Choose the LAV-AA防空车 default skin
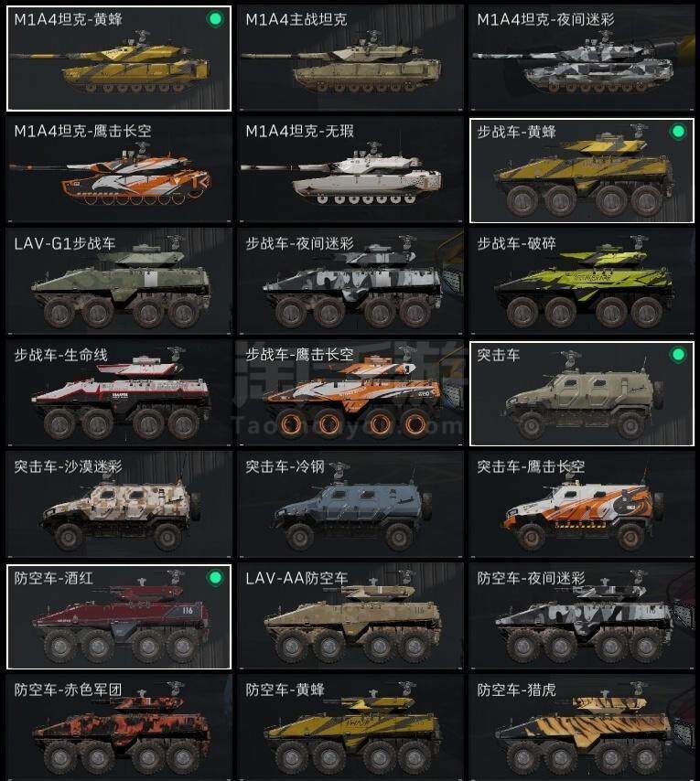The height and width of the screenshot is (781, 700). coord(350,616)
